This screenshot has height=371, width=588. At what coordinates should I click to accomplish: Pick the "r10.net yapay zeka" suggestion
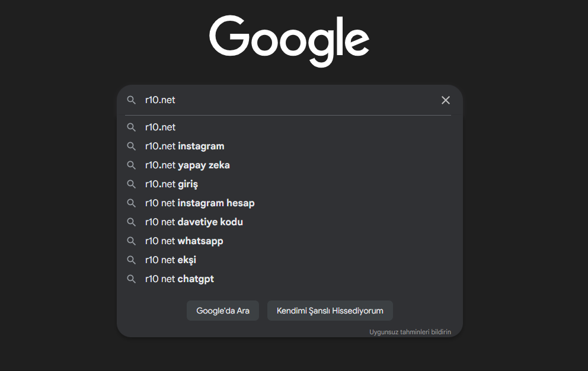(187, 165)
